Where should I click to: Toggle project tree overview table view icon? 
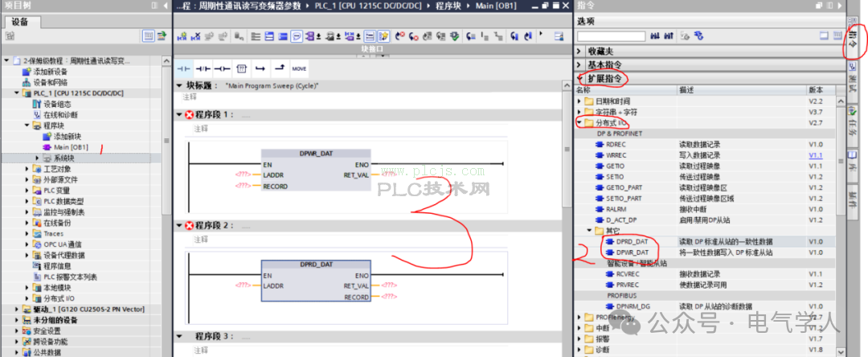[149, 36]
